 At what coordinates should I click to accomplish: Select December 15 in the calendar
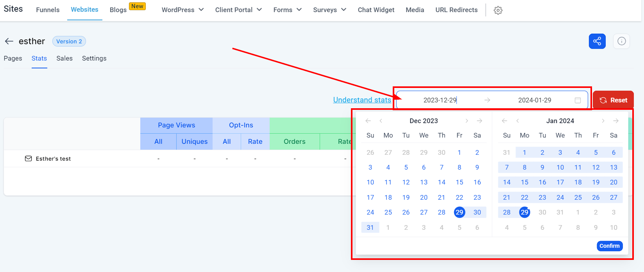click(x=459, y=182)
